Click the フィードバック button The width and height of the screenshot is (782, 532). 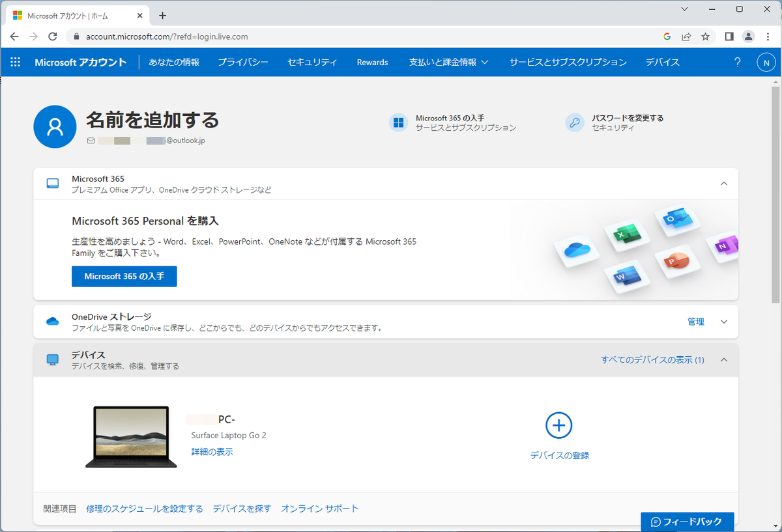coord(688,522)
